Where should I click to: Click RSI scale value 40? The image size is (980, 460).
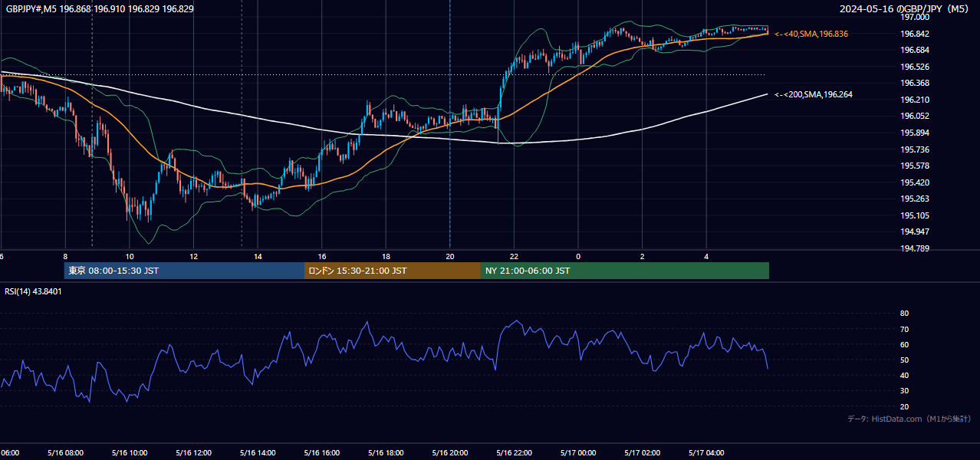tap(904, 375)
